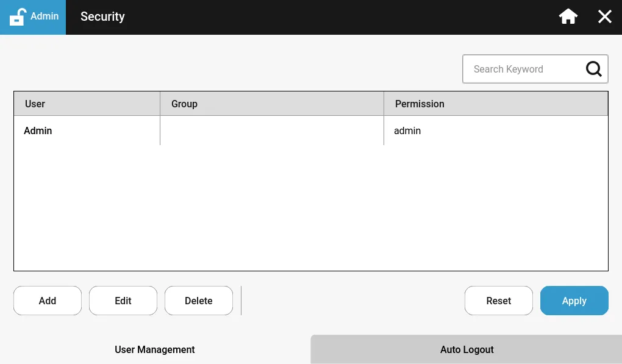Click the unlocked padlock icon

tap(18, 16)
